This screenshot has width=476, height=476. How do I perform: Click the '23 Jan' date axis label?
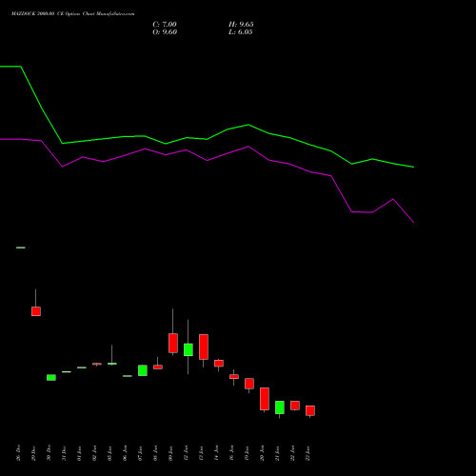(307, 453)
